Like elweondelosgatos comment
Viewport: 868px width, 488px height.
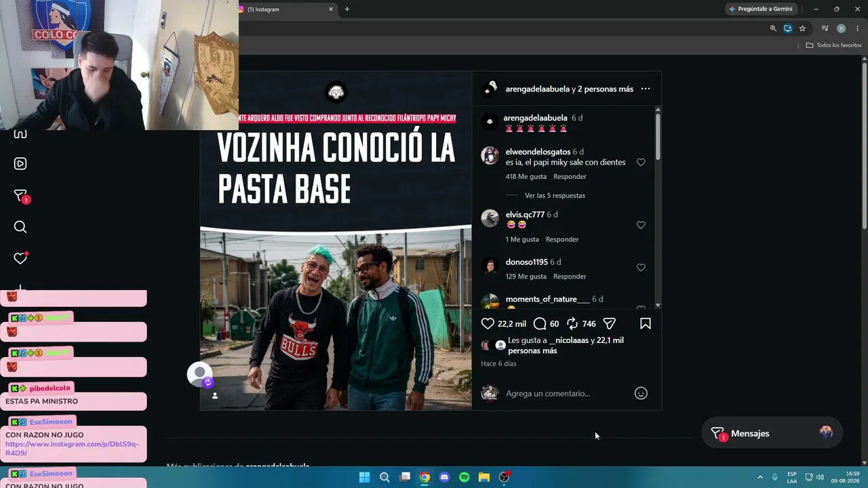tap(641, 162)
